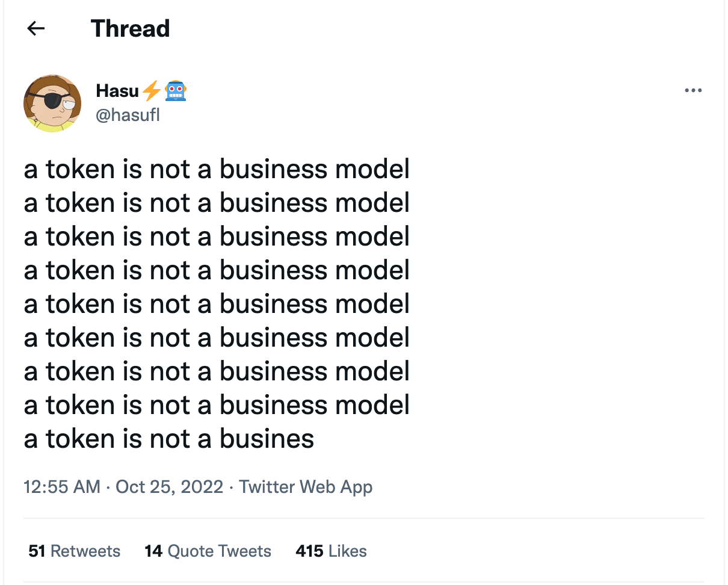728x585 pixels.
Task: Open the tweet's more options ellipsis
Action: [x=693, y=91]
